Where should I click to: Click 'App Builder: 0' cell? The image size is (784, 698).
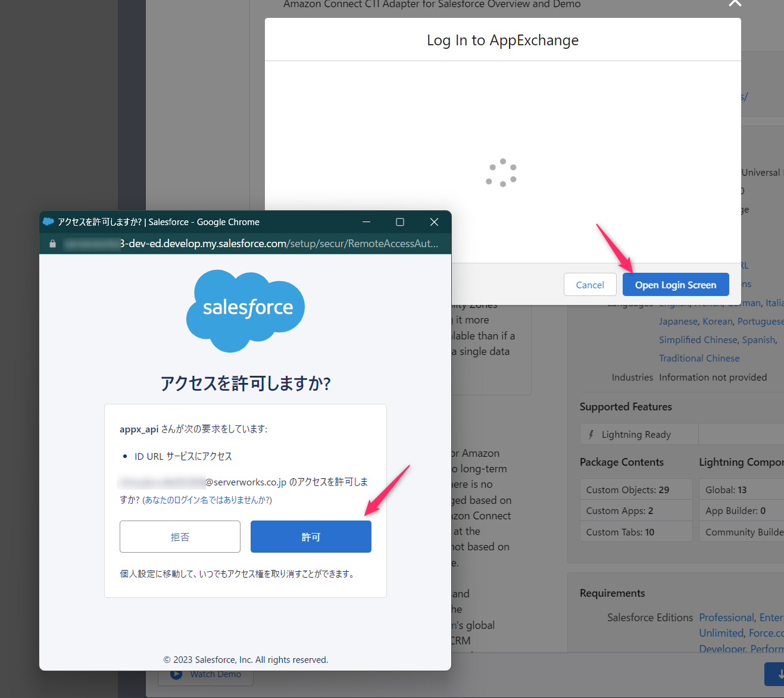(742, 510)
